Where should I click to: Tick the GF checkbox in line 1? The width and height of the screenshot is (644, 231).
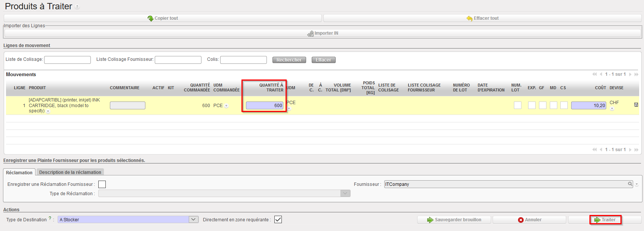click(543, 105)
